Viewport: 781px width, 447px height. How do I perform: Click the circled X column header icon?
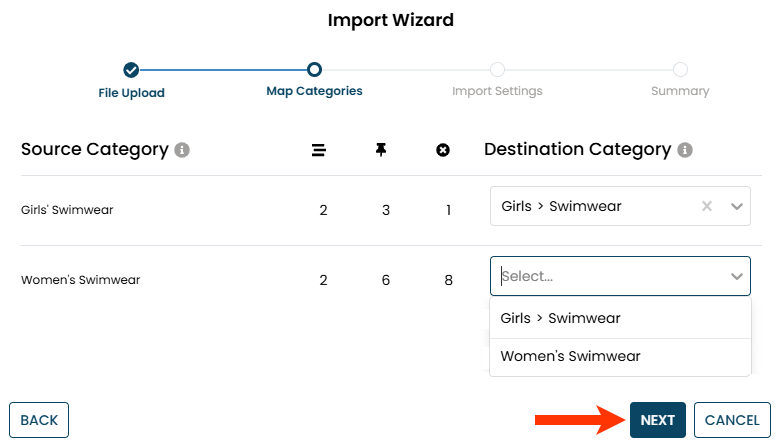[x=443, y=150]
